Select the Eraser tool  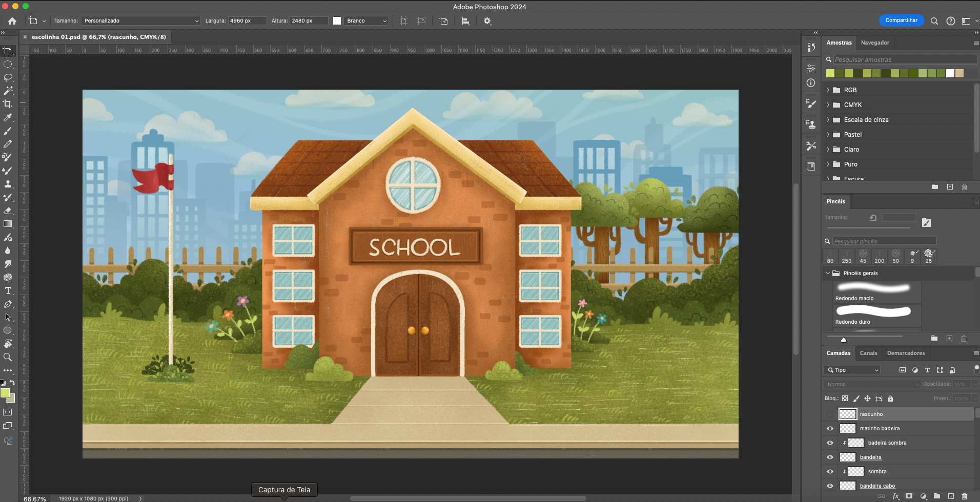[x=8, y=211]
